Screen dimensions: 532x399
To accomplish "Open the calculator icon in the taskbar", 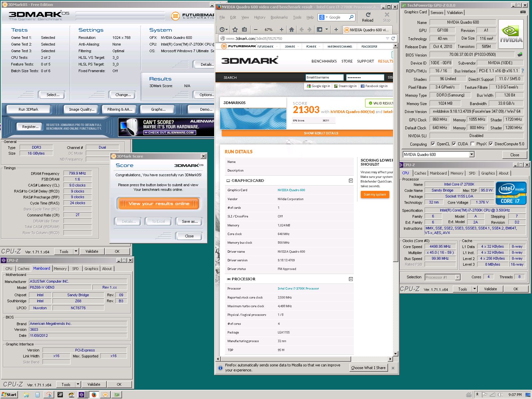I will (x=38, y=395).
